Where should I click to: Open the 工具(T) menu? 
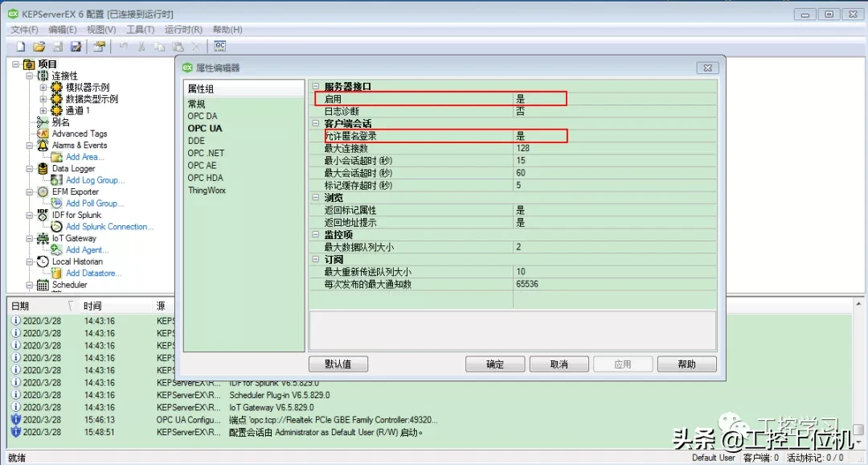[x=140, y=30]
